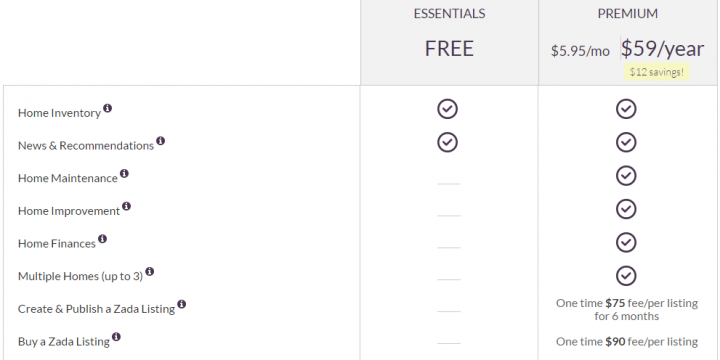720x360 pixels.
Task: Choose the $59/year annual price
Action: 662,49
